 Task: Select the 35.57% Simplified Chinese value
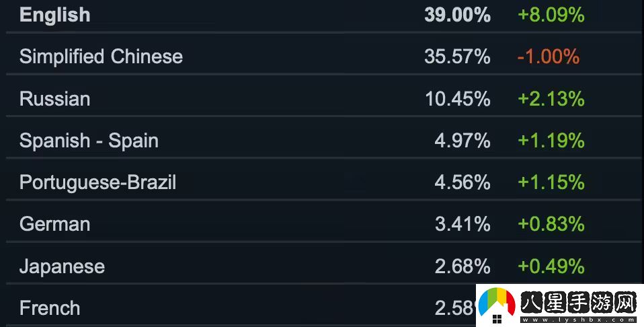click(x=457, y=57)
